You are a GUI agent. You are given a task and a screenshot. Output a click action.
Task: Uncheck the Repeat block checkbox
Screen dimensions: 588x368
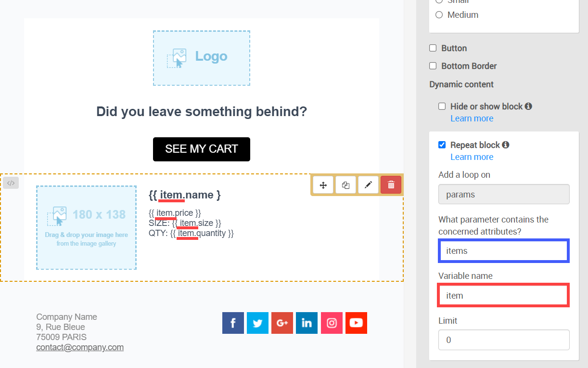tap(442, 145)
